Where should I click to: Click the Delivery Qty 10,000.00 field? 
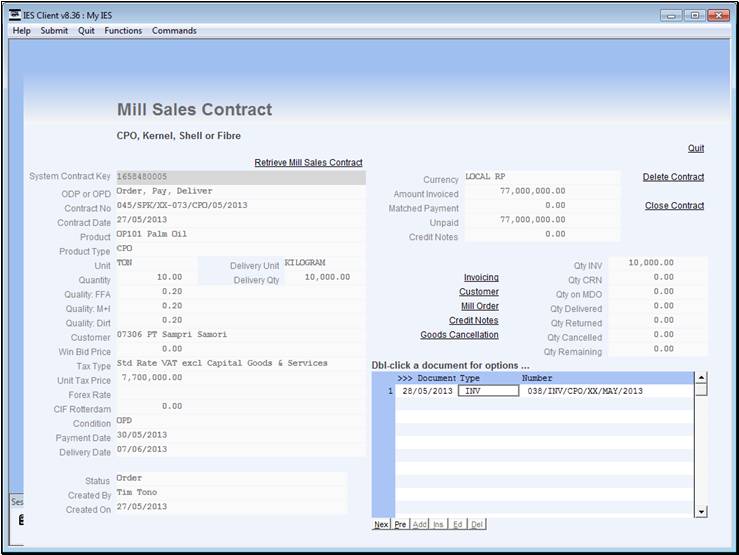pyautogui.click(x=325, y=278)
